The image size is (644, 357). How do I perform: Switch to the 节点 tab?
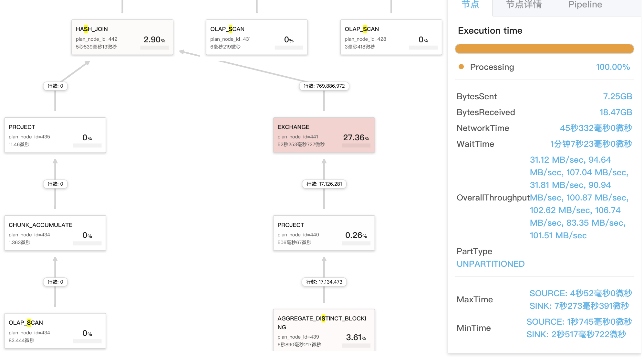[470, 5]
